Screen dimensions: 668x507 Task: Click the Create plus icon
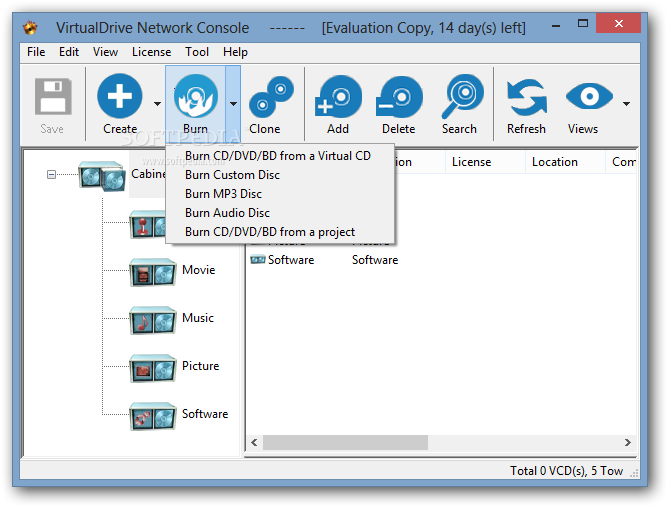[x=119, y=96]
